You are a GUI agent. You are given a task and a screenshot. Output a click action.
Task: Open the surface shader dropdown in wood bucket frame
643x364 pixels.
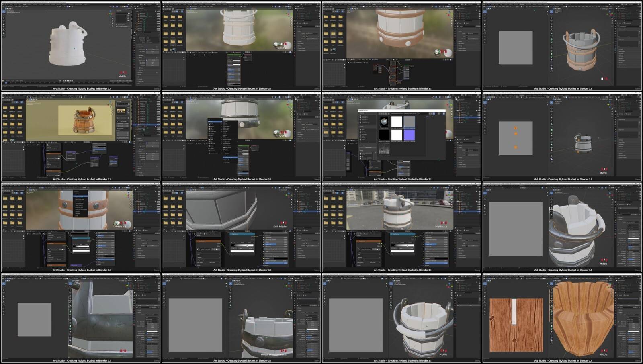click(x=633, y=315)
